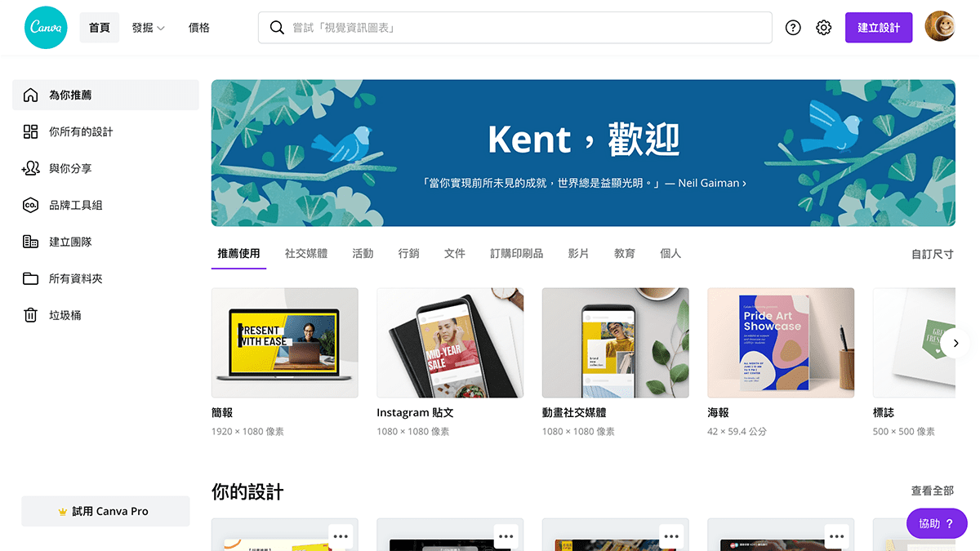Open the settings gear icon
980x551 pixels.
pos(823,27)
